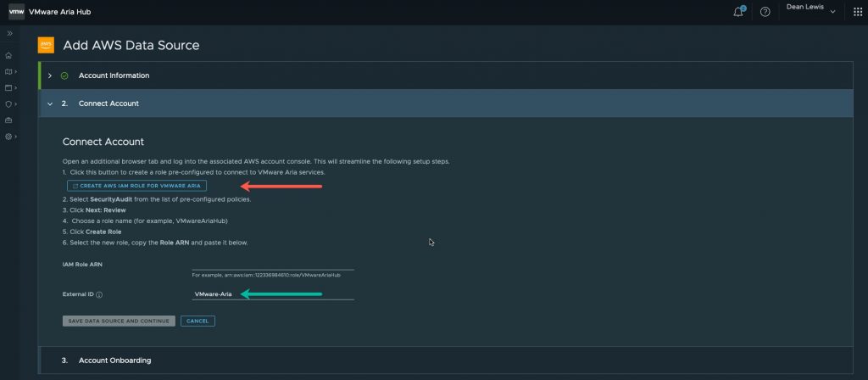This screenshot has width=868, height=380.
Task: Click the External ID field containing VMware-Aria
Action: [x=273, y=294]
